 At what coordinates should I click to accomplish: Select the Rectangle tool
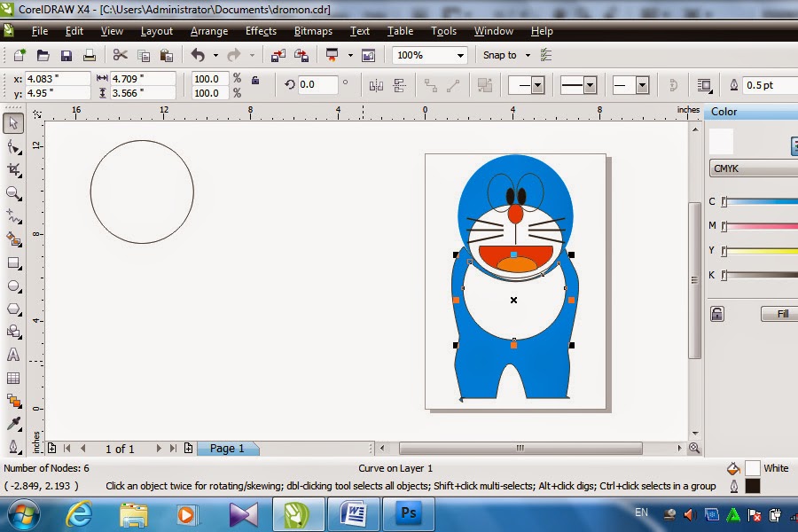[x=13, y=262]
